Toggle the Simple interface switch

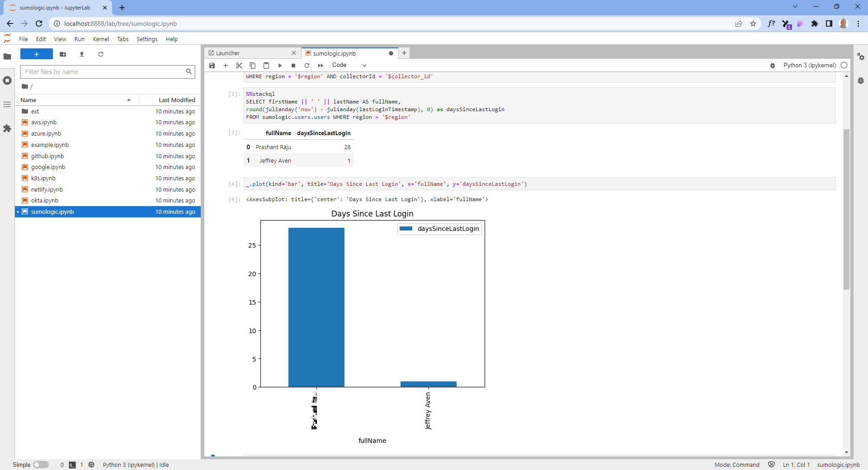coord(41,465)
